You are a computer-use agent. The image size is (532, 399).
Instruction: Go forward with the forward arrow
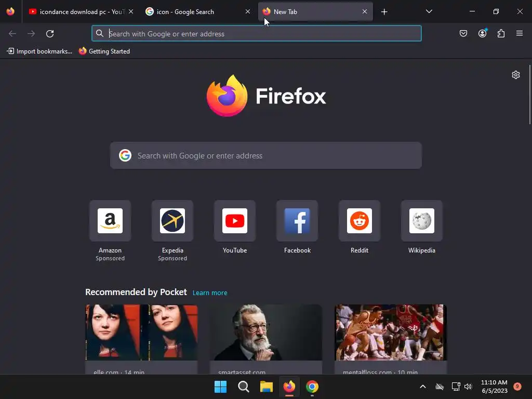[31, 34]
